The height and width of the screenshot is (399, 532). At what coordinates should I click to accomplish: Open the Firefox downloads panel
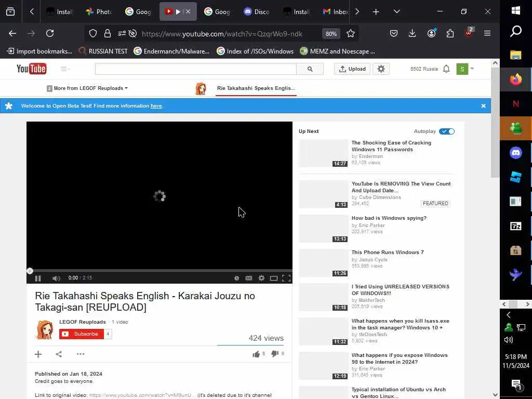(x=412, y=33)
